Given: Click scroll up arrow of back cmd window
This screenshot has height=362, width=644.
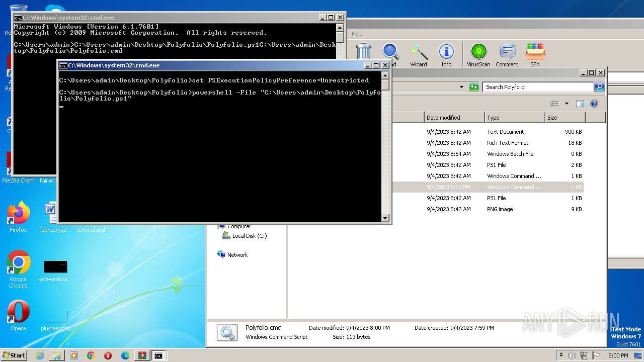Looking at the screenshot, I should click(x=340, y=27).
